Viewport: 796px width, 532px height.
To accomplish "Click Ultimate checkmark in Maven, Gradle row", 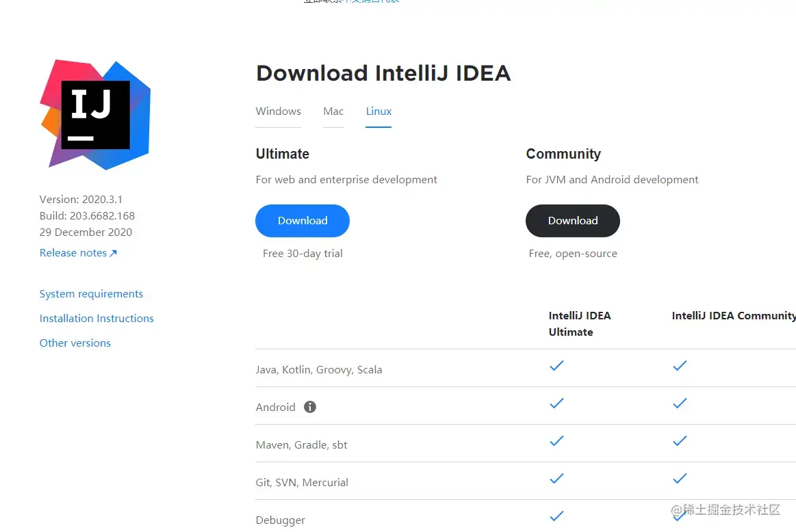I will point(556,441).
